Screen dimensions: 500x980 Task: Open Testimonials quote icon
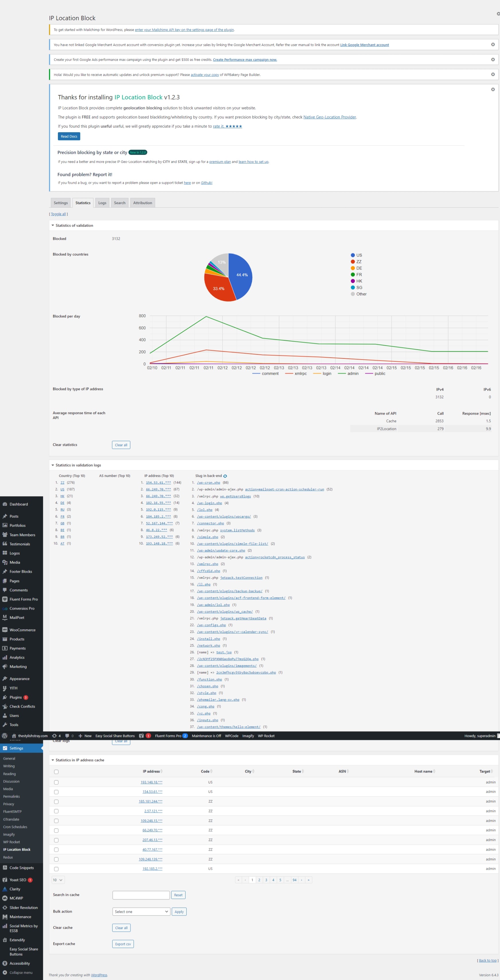5,544
